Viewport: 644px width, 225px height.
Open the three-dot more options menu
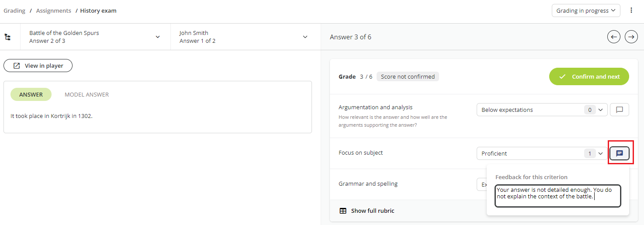click(631, 10)
